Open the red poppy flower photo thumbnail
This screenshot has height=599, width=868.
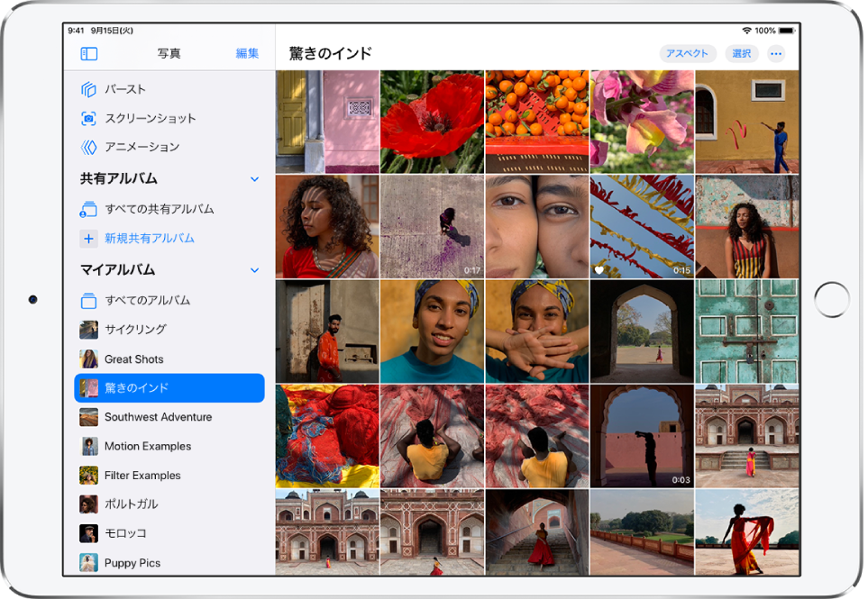pyautogui.click(x=433, y=119)
